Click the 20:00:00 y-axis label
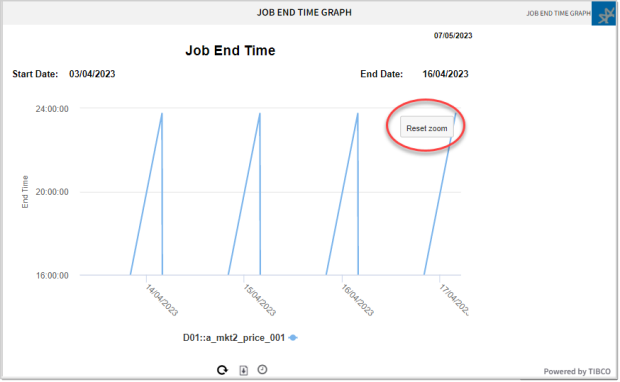This screenshot has height=382, width=620. point(52,192)
